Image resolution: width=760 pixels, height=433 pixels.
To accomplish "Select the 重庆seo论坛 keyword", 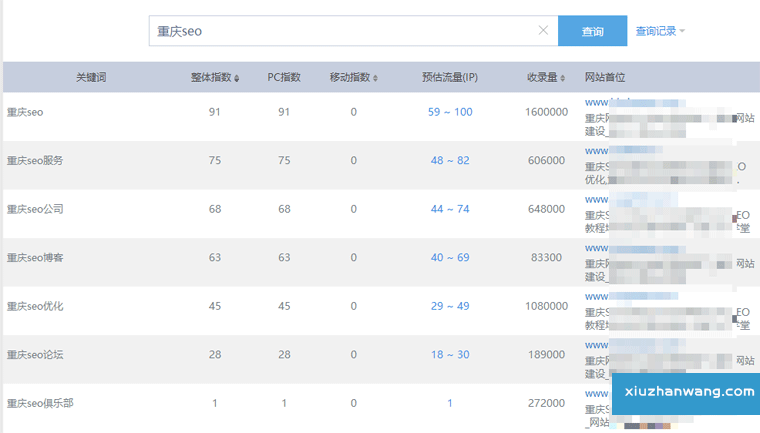I will point(35,355).
